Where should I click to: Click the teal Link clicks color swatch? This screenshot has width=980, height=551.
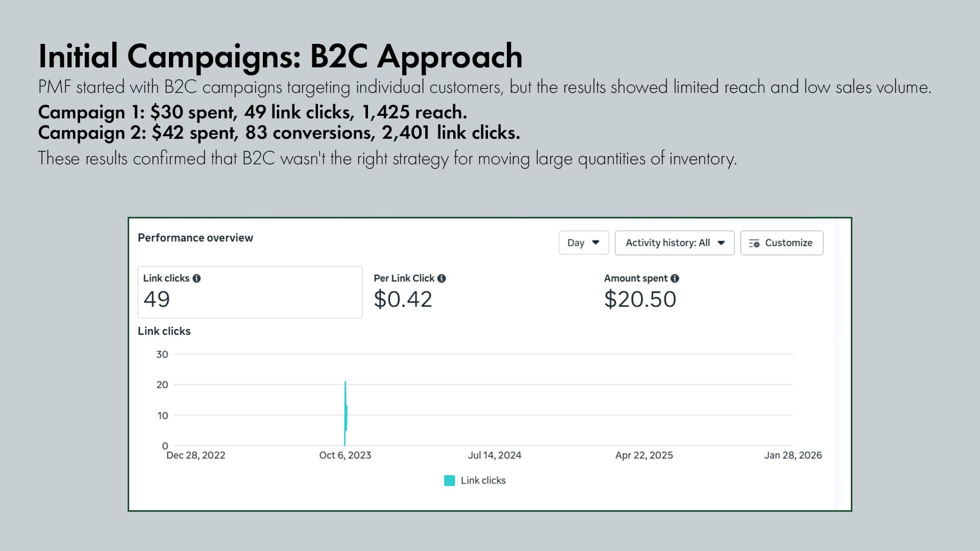(x=449, y=480)
